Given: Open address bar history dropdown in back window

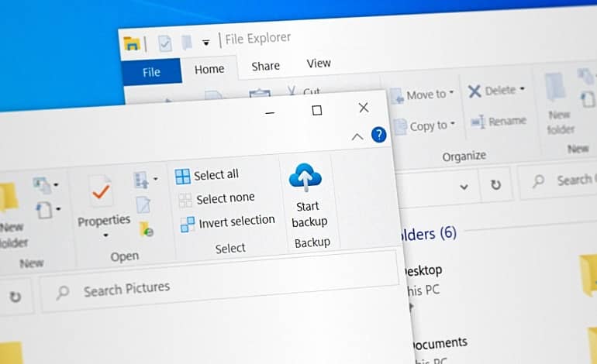Looking at the screenshot, I should click(464, 187).
